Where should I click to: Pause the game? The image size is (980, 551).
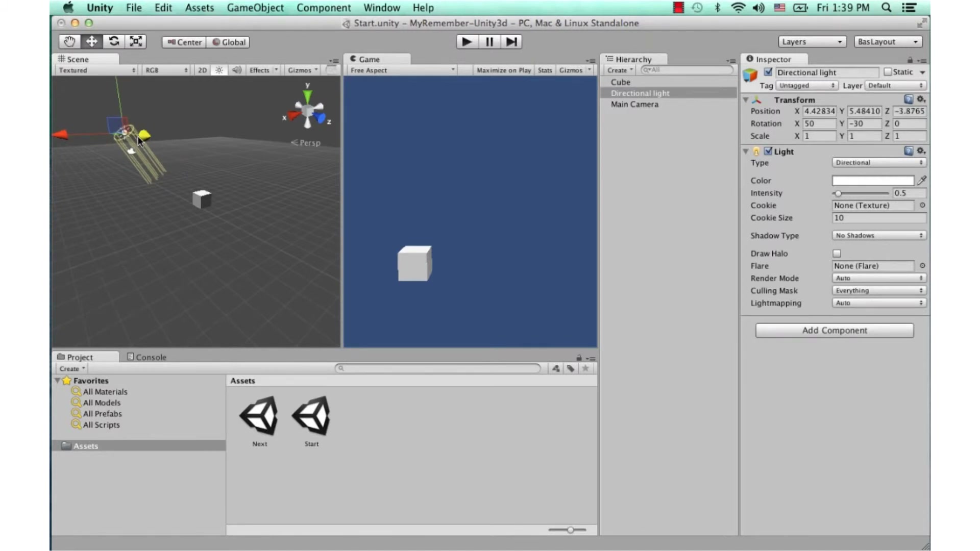[x=489, y=42]
